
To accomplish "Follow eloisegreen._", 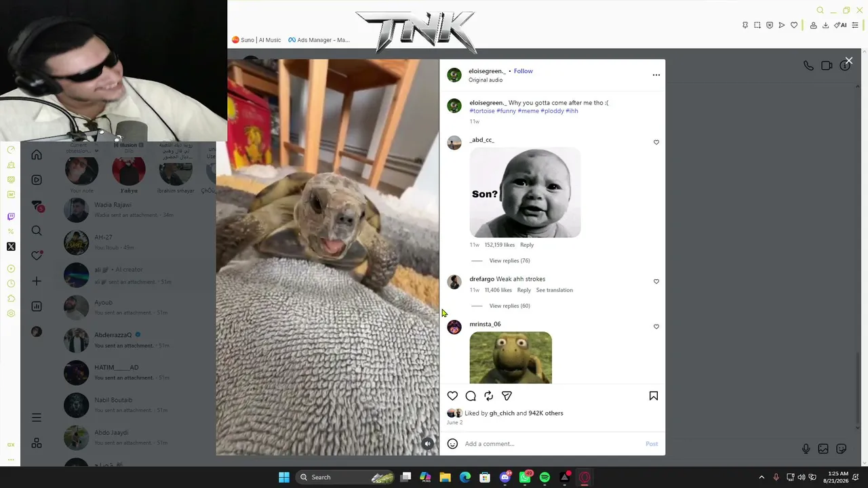I will pos(523,71).
